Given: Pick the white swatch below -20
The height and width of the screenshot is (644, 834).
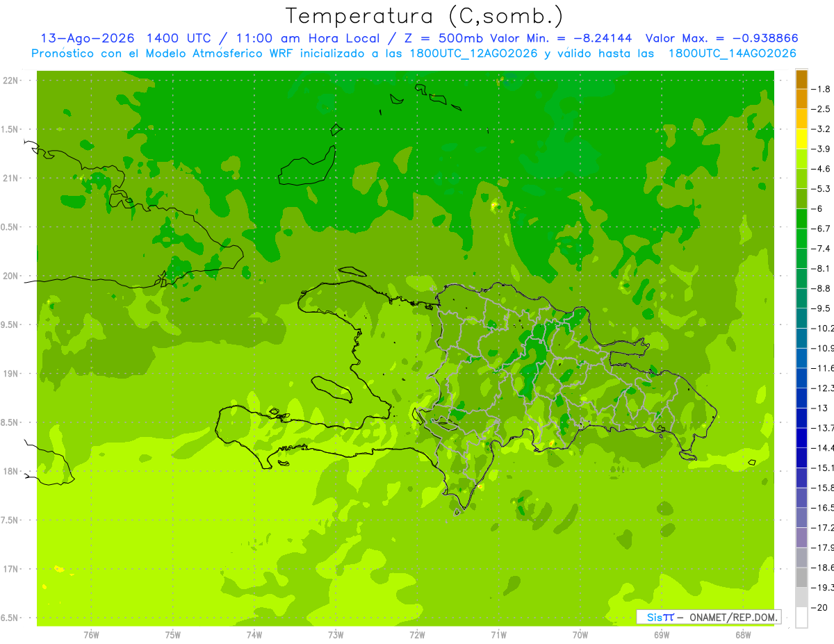Looking at the screenshot, I should [801, 618].
